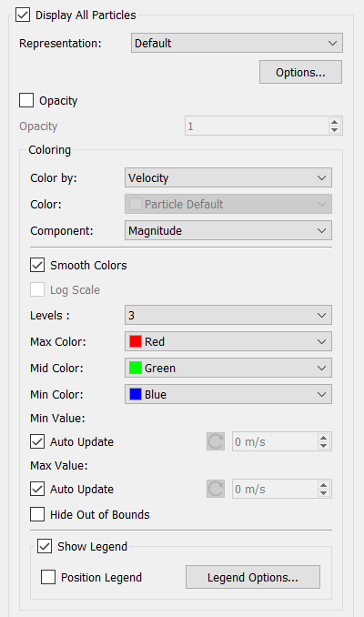Expand the Component Magnitude dropdown
The width and height of the screenshot is (364, 617).
[x=228, y=230]
